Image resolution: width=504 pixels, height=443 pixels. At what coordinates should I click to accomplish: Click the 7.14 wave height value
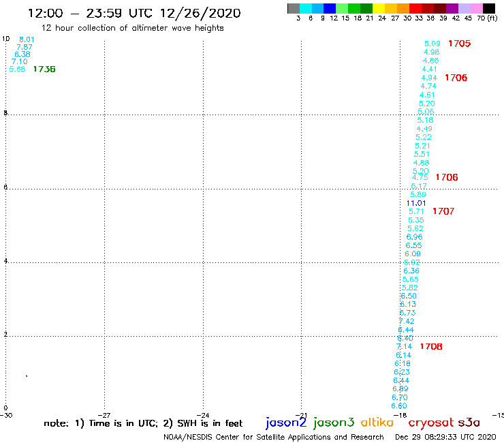[x=405, y=346]
